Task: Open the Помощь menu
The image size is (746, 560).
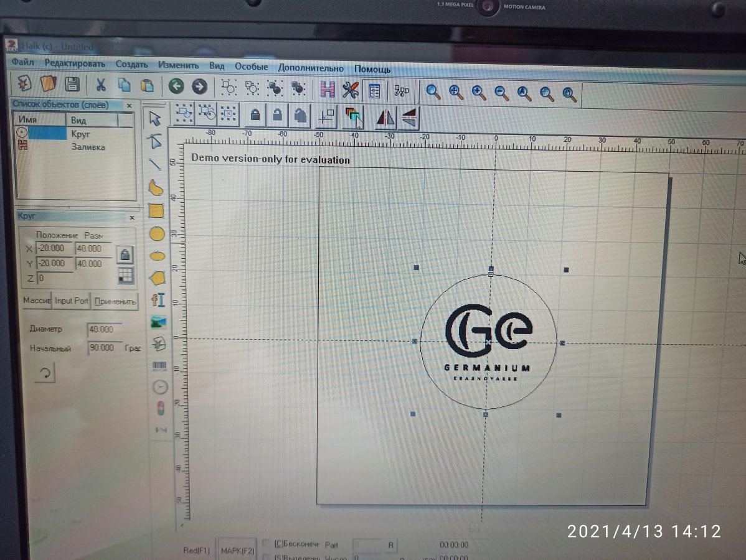Action: [372, 70]
